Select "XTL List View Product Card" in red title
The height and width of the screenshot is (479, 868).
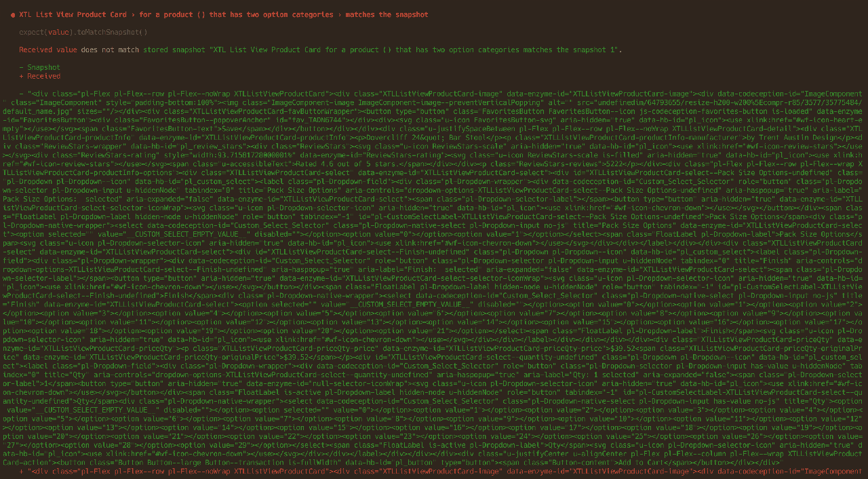coord(73,14)
